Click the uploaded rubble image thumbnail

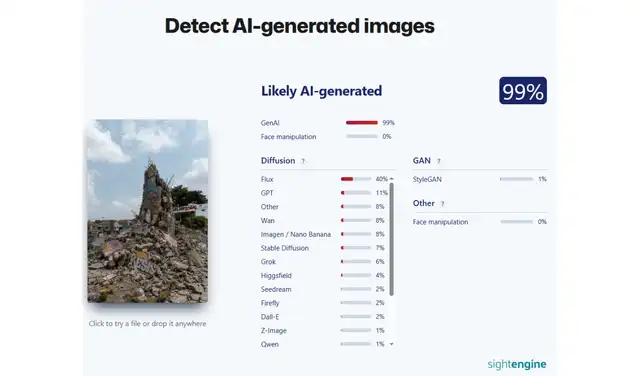pyautogui.click(x=147, y=211)
